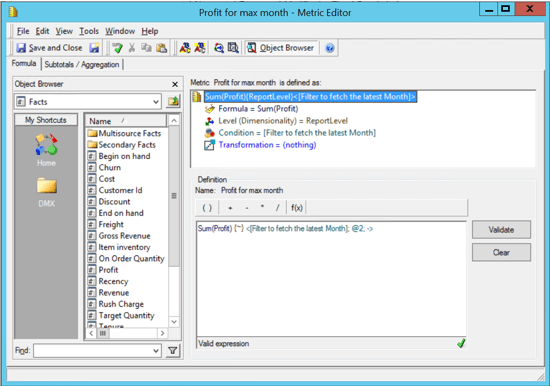Open the Window menu
Image resolution: width=550 pixels, height=386 pixels.
(x=120, y=31)
